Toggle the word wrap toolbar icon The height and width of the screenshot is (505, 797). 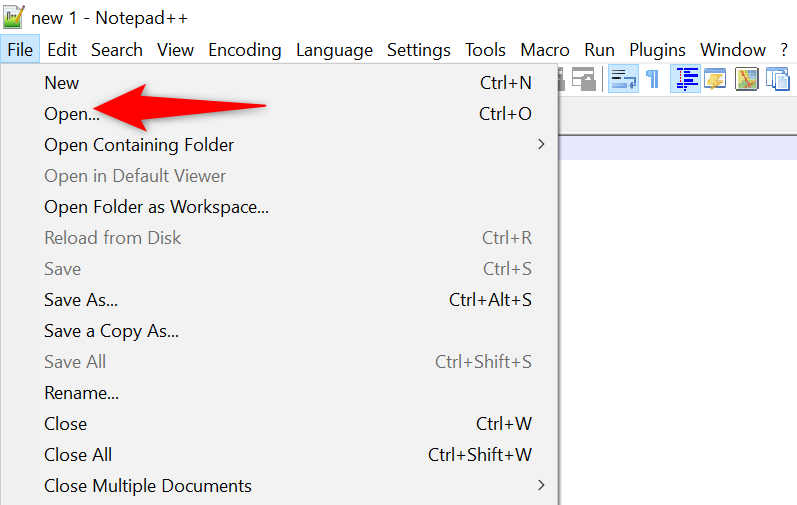click(x=624, y=79)
